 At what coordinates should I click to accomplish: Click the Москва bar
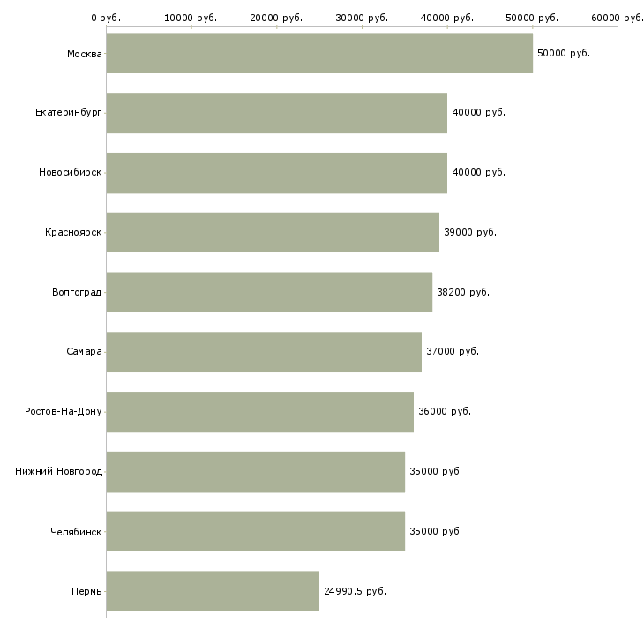[x=319, y=54]
